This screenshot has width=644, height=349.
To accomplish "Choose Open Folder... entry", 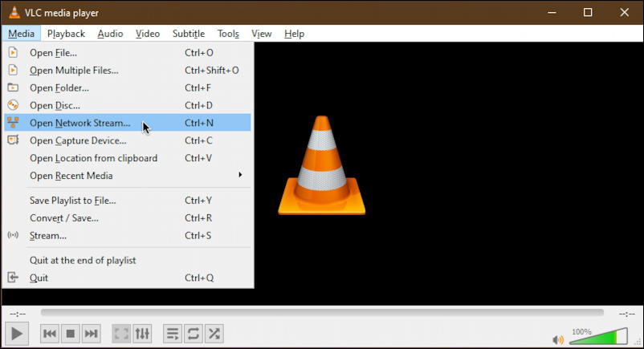I will (128, 88).
